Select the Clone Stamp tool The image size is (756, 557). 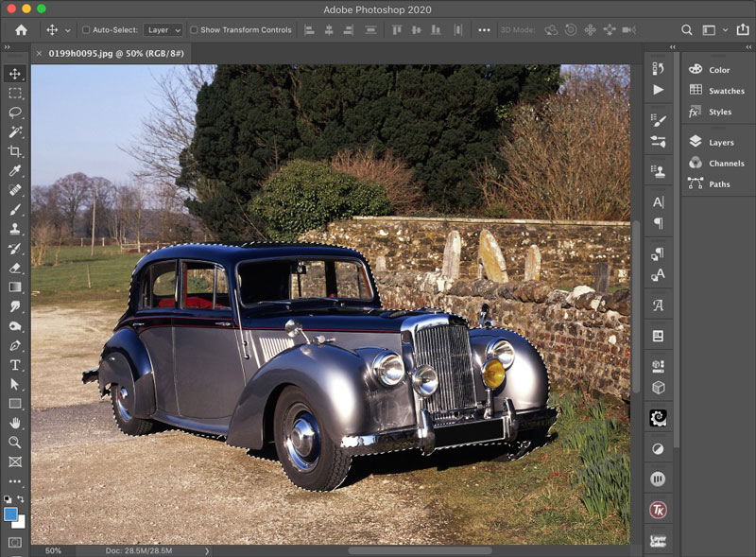[15, 229]
